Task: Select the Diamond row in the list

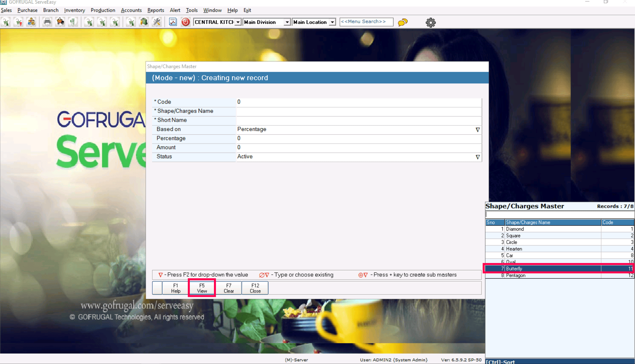Action: 560,229
